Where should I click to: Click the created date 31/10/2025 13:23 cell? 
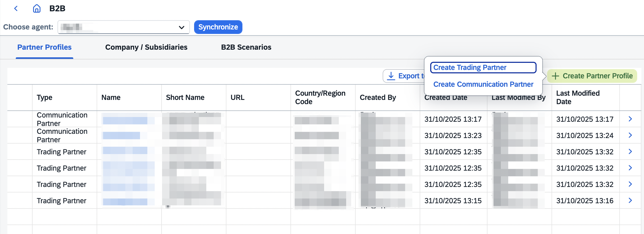tap(453, 135)
